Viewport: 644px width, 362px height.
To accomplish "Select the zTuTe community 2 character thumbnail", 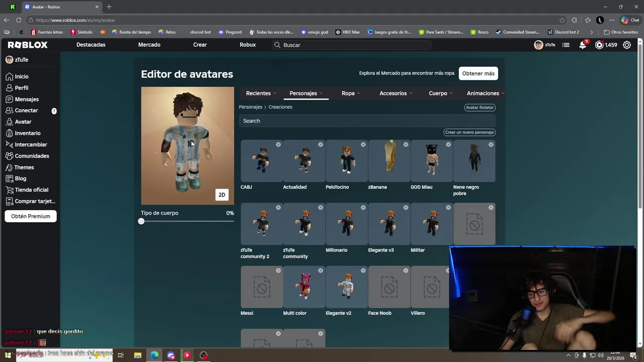I will [262, 224].
